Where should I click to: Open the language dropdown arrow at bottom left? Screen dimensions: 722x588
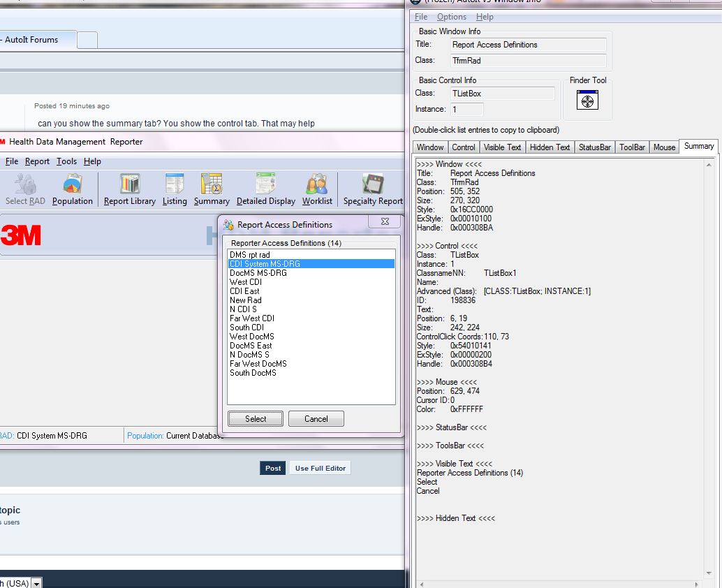coord(36,583)
